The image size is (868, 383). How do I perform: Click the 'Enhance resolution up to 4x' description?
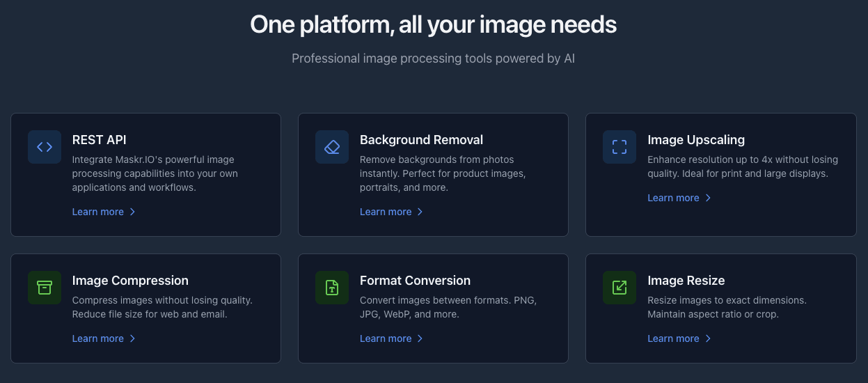pos(743,166)
